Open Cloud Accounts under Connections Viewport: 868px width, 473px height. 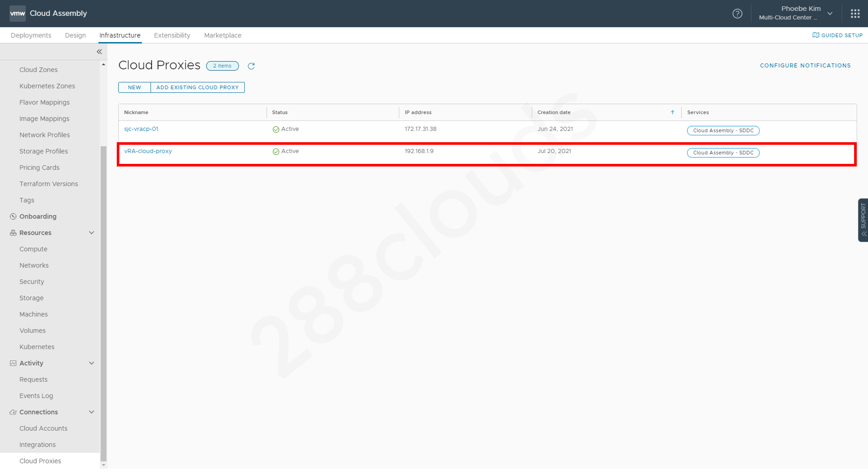click(43, 428)
